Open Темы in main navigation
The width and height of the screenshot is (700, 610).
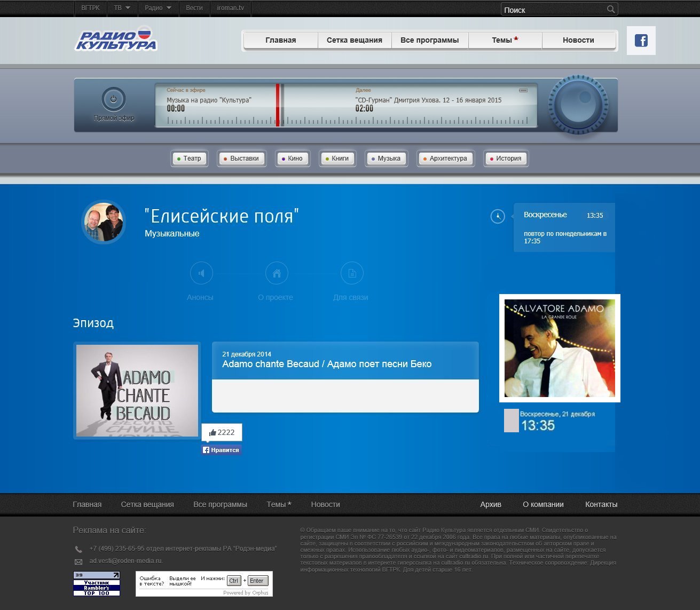[505, 40]
